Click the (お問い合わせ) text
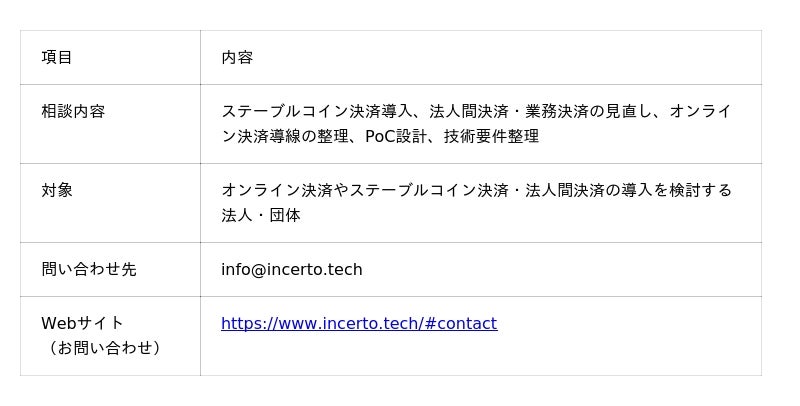 (101, 349)
